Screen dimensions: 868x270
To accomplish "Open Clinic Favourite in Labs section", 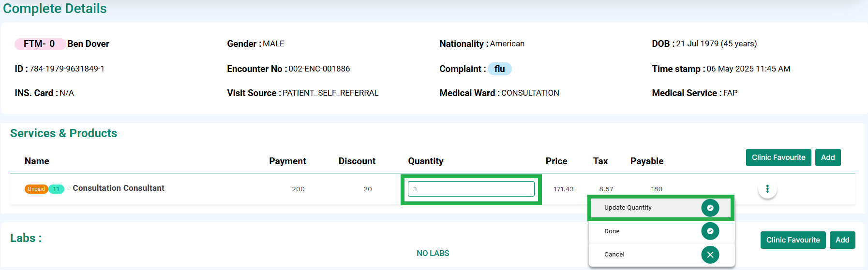I will point(793,240).
